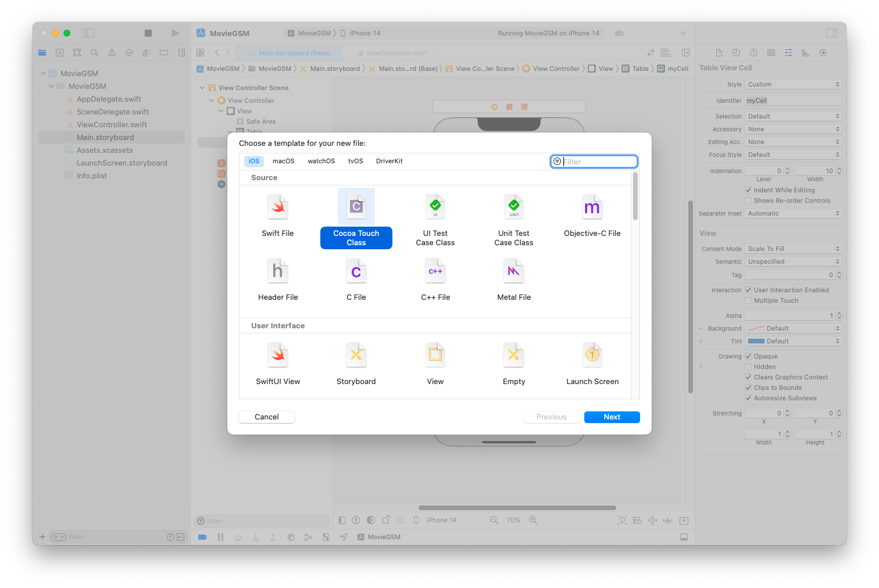Open the ViewController.swift editor tab
The width and height of the screenshot is (879, 588).
coord(392,53)
